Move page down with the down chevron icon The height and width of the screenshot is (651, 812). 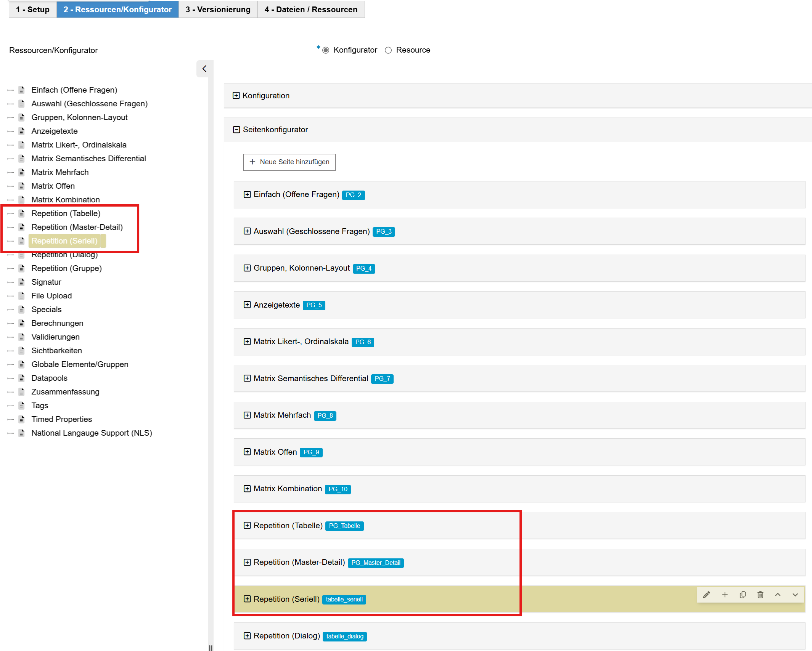(795, 595)
